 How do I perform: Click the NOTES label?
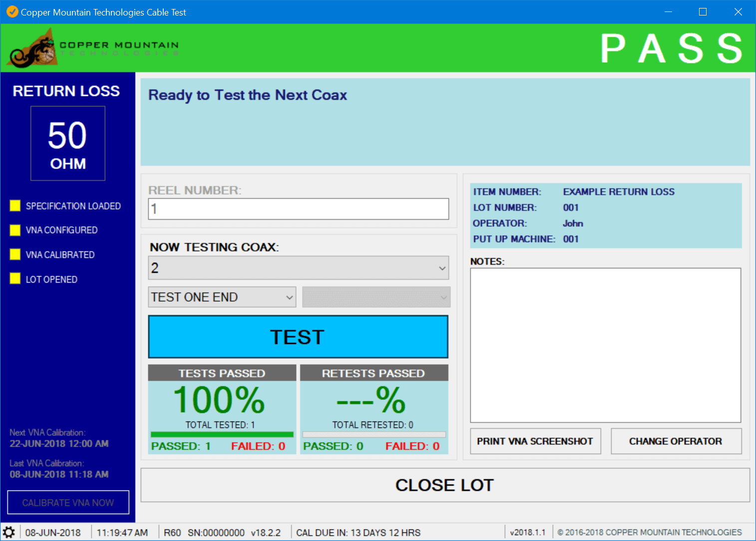487,261
